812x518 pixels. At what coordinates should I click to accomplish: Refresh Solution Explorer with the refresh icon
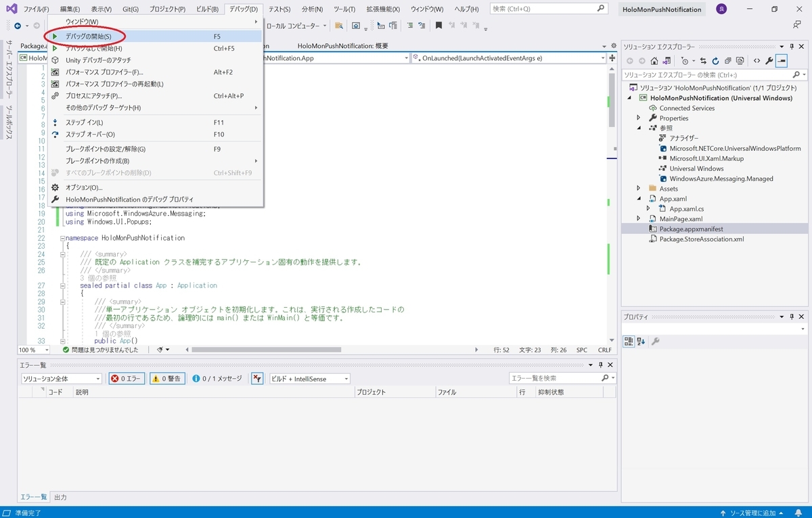pos(715,61)
